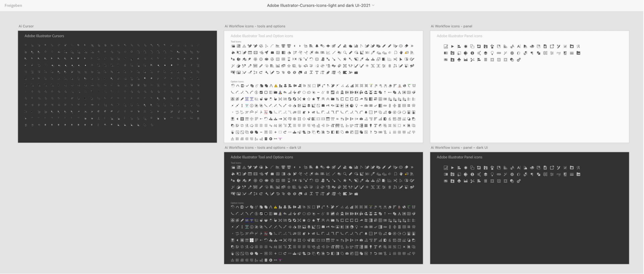644x274 pixels.
Task: Click the yellow warning triangle in light Option icons
Action: coord(275,86)
